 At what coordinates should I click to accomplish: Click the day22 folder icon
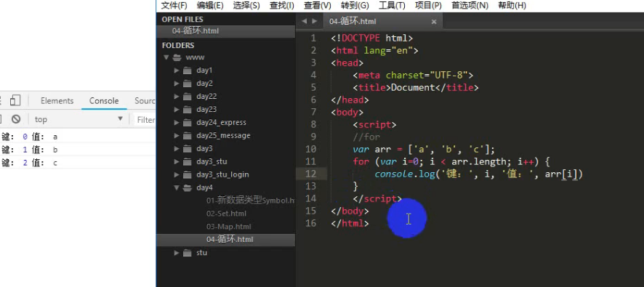coord(188,97)
